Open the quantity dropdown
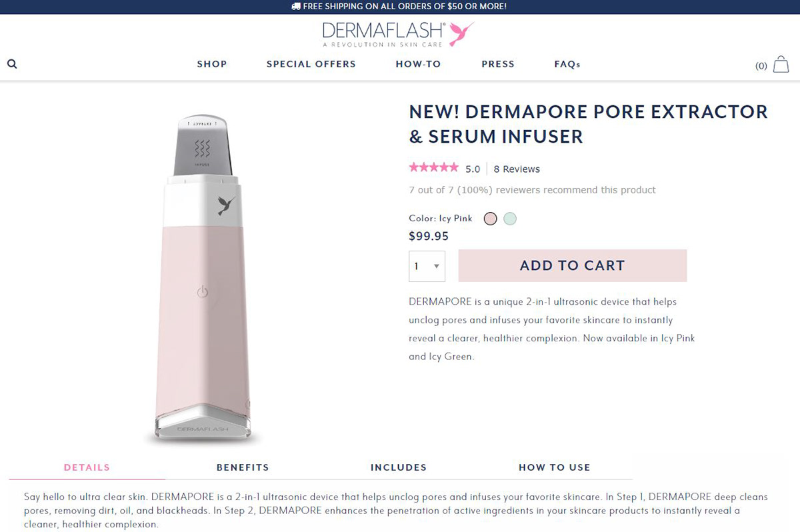The height and width of the screenshot is (532, 800). (427, 266)
